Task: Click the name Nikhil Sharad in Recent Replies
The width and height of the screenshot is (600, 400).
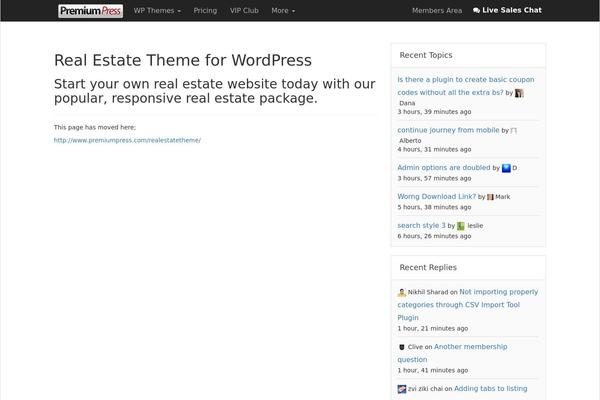Action: 428,292
